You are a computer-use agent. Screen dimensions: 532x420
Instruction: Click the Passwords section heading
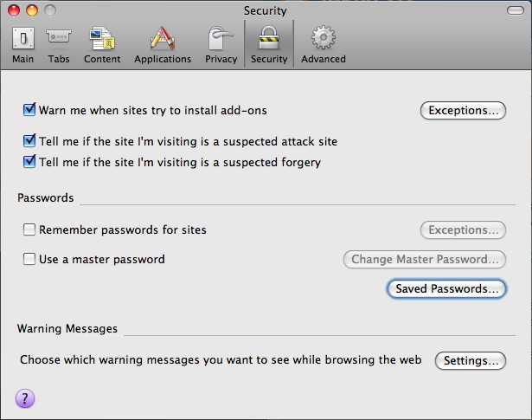pyautogui.click(x=46, y=197)
